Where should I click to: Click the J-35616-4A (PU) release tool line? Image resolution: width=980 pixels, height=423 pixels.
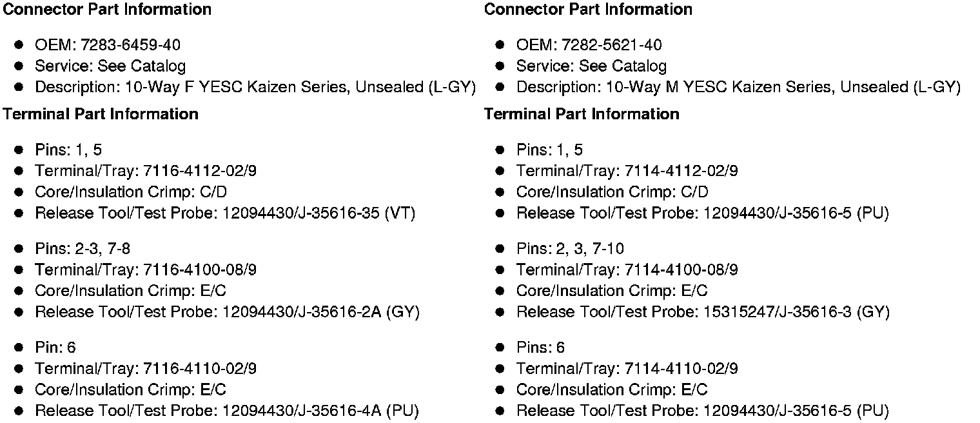[x=226, y=411]
